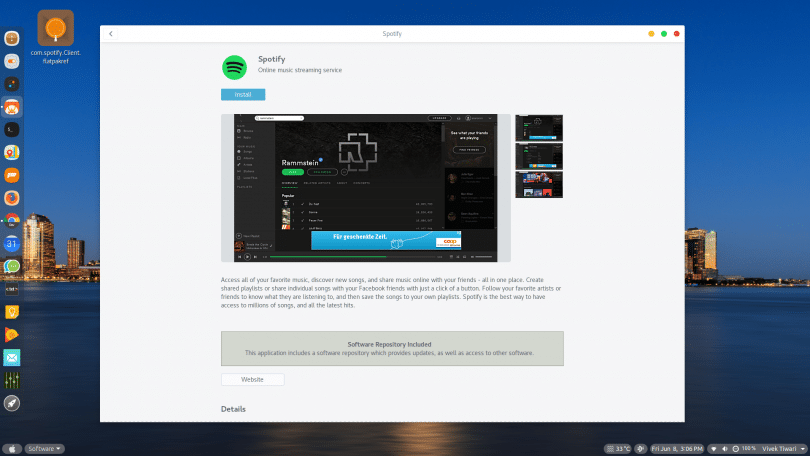The image size is (810, 456).
Task: Click the Apple logo menu button
Action: coord(12,449)
